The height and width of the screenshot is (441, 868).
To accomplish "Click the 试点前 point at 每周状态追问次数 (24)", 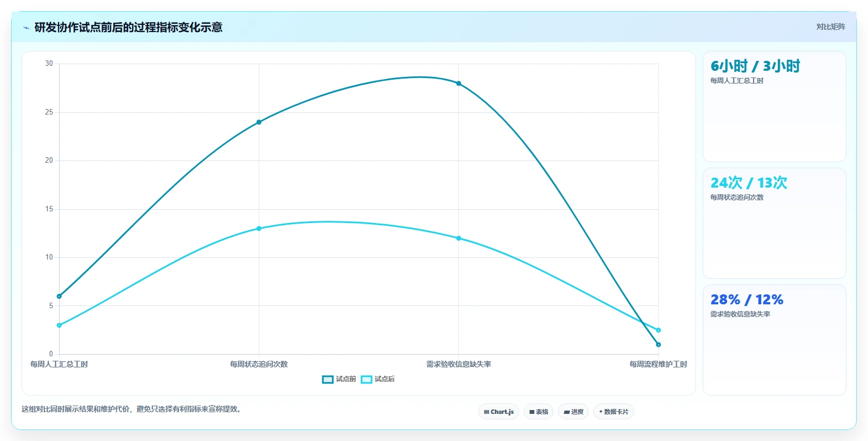I will tap(259, 122).
